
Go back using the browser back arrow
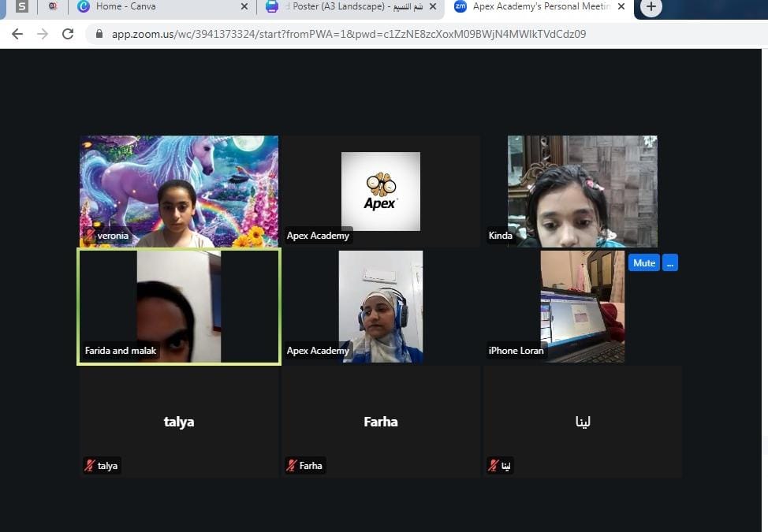click(17, 34)
